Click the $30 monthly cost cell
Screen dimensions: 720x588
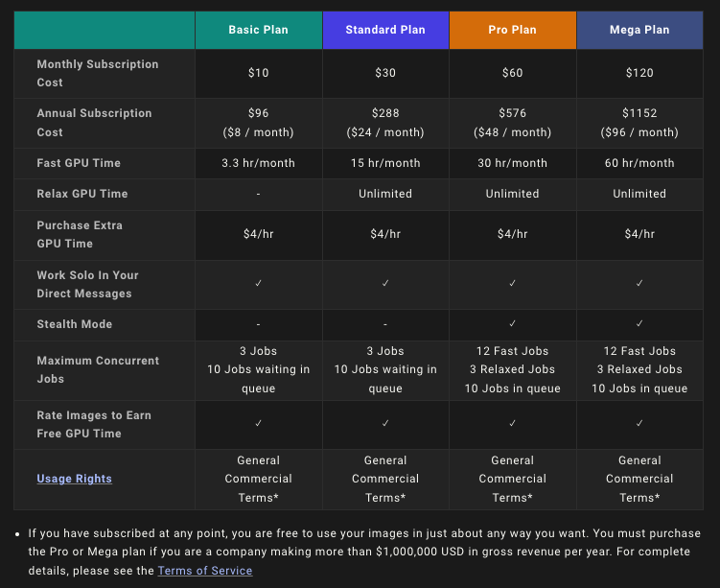385,73
